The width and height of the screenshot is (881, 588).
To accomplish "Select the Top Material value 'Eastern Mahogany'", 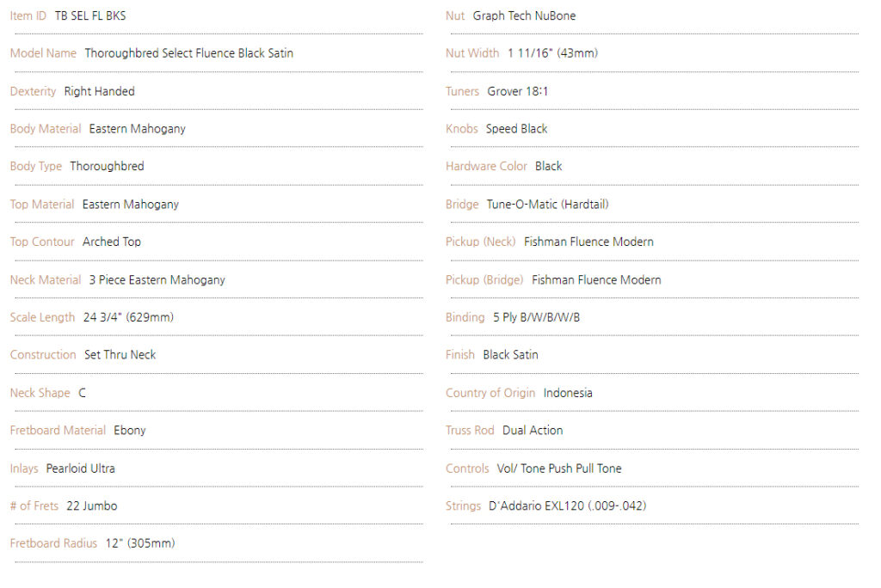I will coord(131,205).
